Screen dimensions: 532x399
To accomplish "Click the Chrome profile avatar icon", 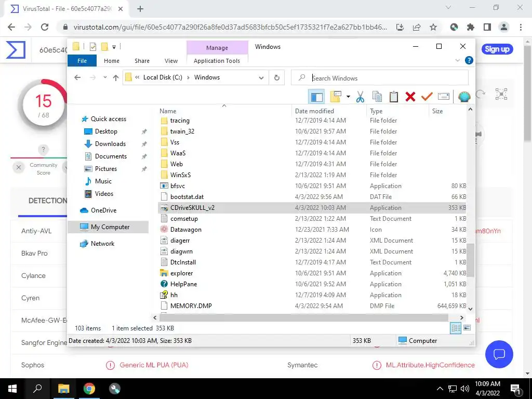I will click(x=504, y=27).
